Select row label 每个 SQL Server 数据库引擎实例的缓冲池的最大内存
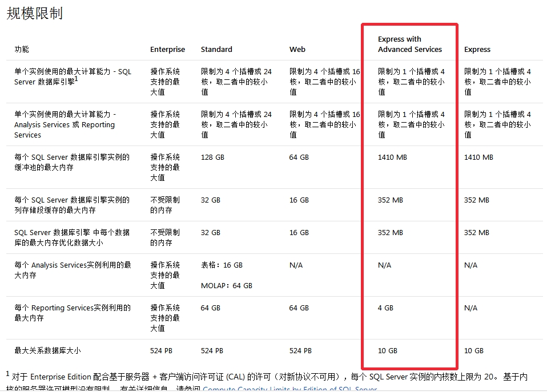 pyautogui.click(x=72, y=162)
